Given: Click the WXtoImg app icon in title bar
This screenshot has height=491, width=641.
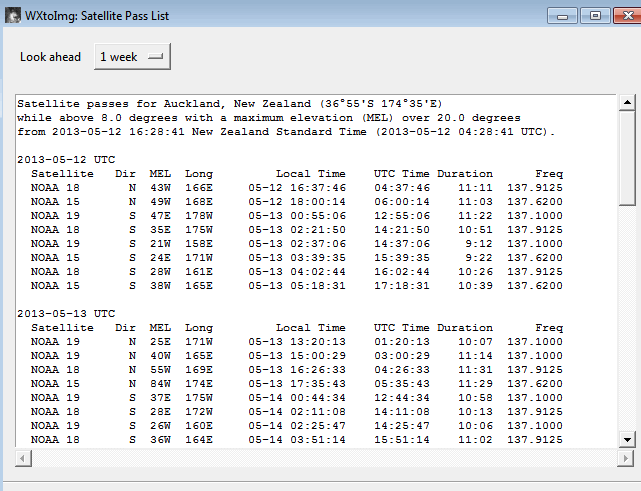Looking at the screenshot, I should click(13, 16).
